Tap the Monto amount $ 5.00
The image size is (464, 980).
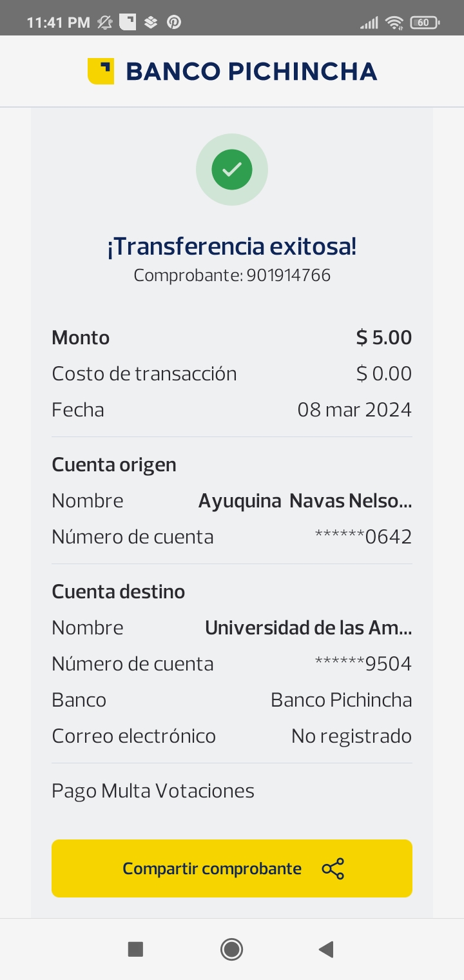(384, 338)
